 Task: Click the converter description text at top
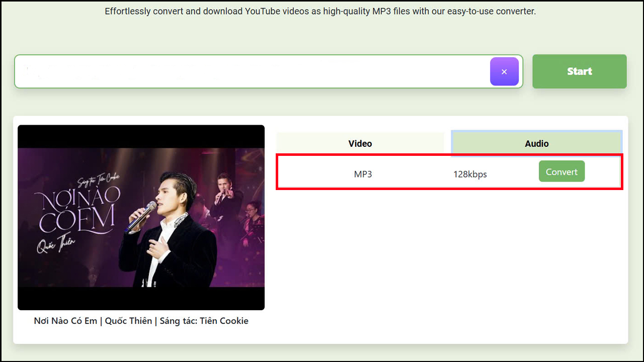(320, 11)
